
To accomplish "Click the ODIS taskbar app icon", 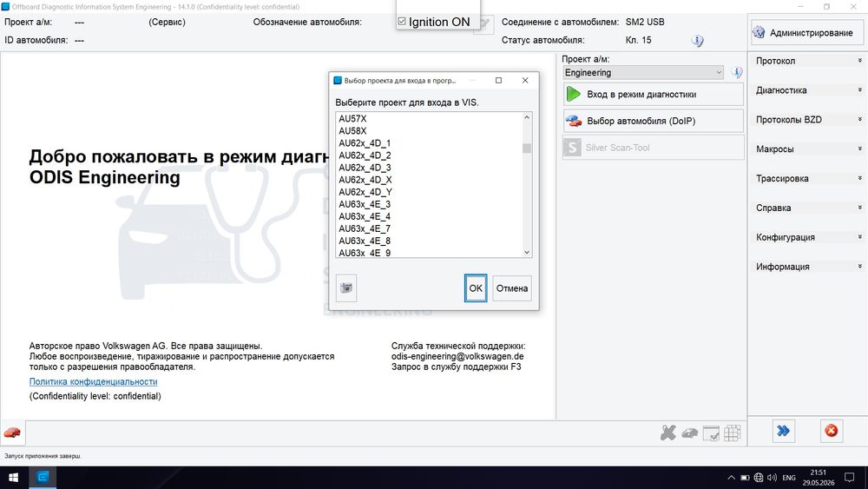I will tap(43, 477).
